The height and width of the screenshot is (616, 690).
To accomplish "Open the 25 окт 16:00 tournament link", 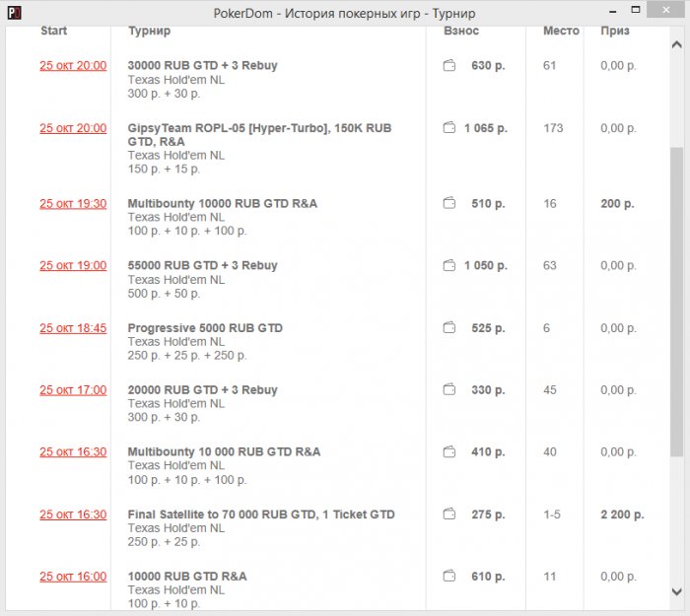I will point(73,577).
